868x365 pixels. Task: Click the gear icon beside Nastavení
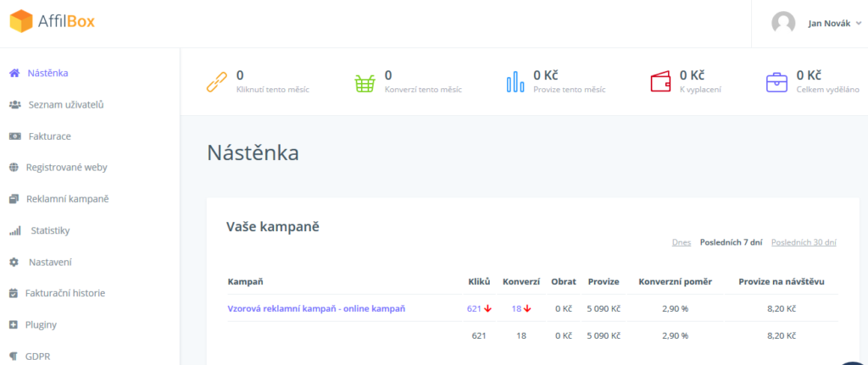click(14, 263)
